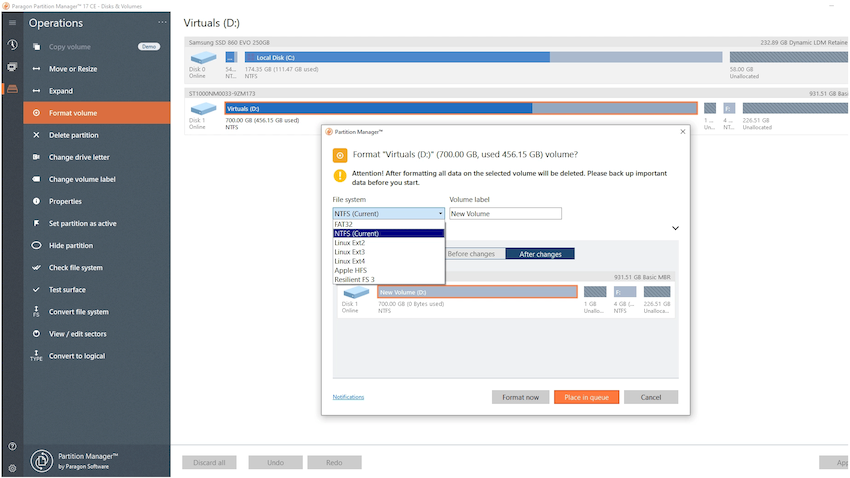Click the Delete partition X icon
The width and height of the screenshot is (850, 478).
(x=36, y=135)
